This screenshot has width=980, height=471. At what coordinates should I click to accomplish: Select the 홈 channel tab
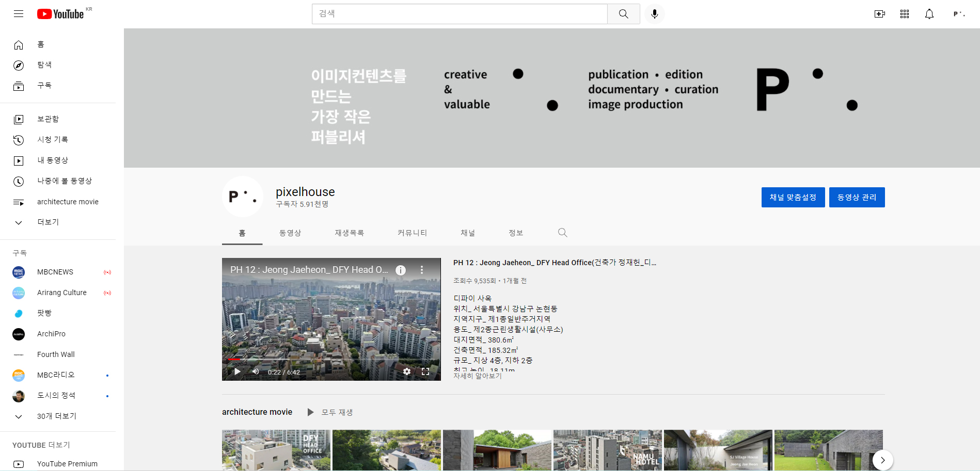[x=242, y=233]
